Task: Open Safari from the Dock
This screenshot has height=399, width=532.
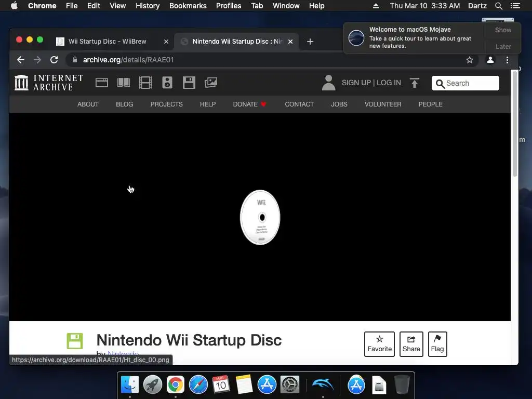Action: point(198,384)
